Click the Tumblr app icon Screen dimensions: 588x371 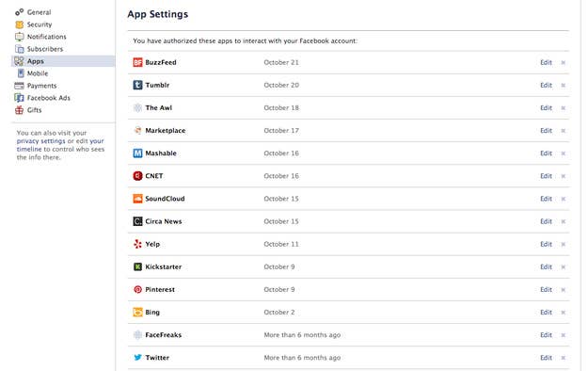tap(137, 85)
